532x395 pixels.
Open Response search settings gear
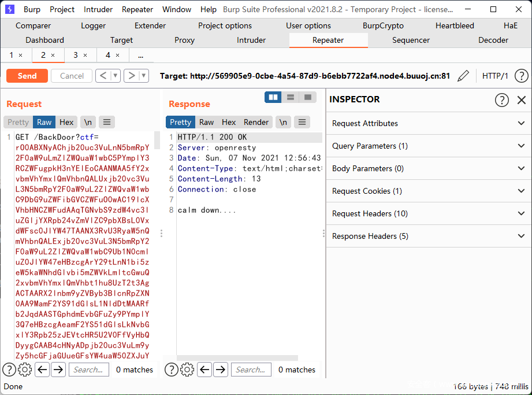pos(187,370)
